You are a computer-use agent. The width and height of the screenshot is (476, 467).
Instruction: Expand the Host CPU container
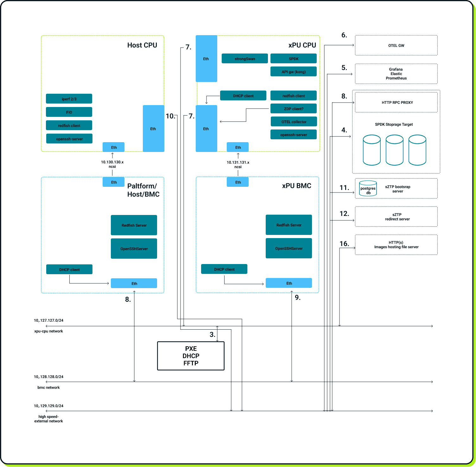(142, 45)
